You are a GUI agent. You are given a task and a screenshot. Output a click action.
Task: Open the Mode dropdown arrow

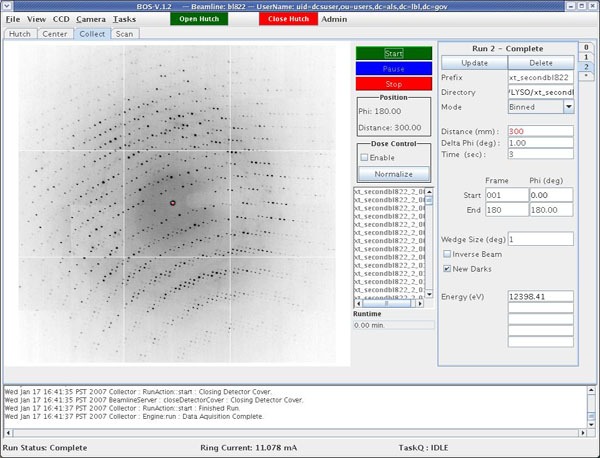click(568, 106)
